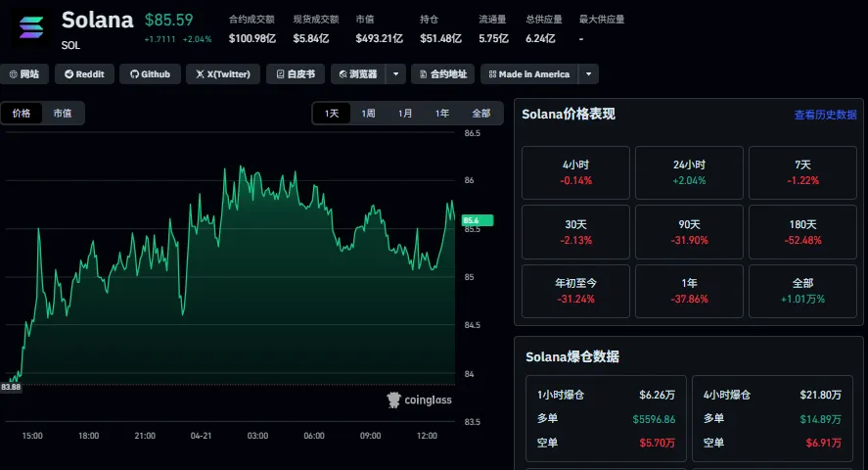Open the 网站 website link
This screenshot has width=868, height=470.
tap(24, 74)
